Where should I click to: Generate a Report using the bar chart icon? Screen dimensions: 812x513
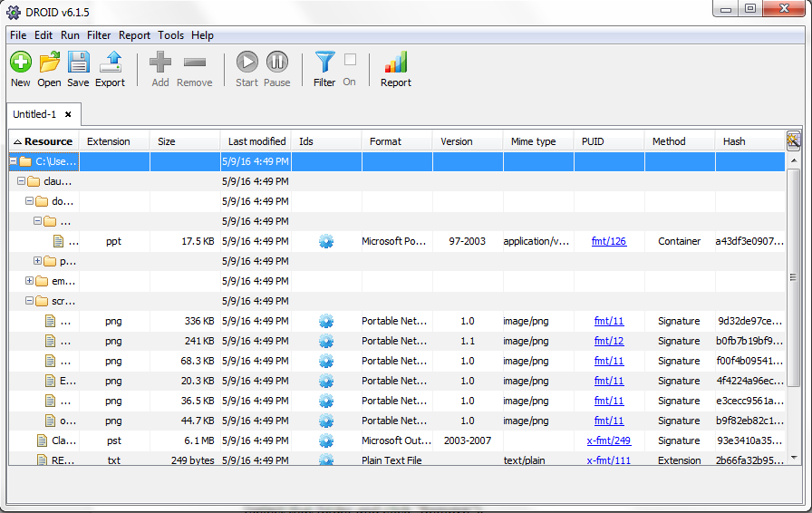tap(396, 63)
